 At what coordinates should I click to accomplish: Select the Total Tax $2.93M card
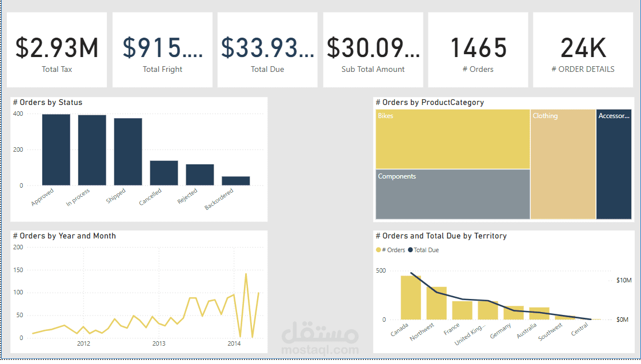[57, 50]
